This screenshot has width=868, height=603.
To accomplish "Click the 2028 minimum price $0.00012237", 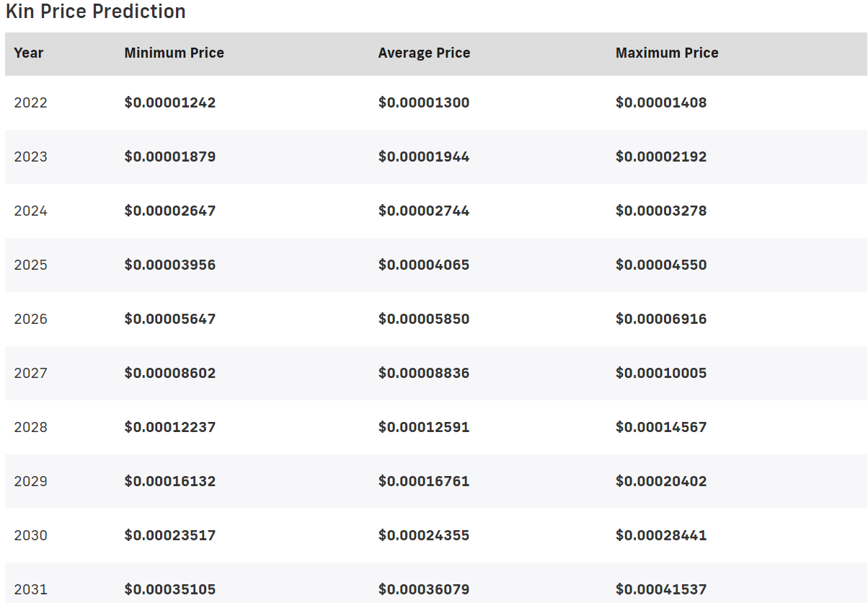I will [x=170, y=427].
